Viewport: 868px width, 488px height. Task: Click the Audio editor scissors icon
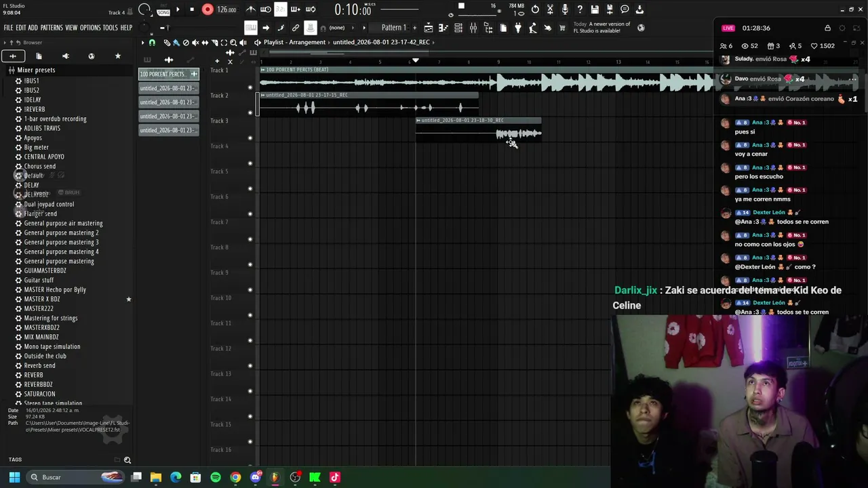coord(550,9)
